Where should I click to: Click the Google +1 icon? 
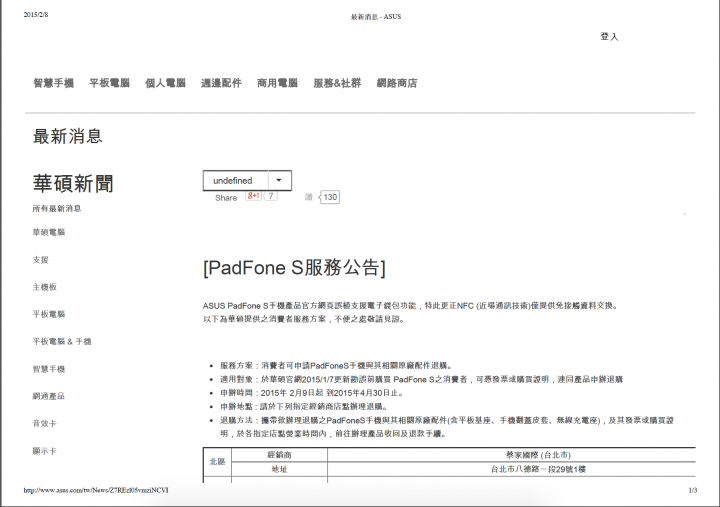[253, 196]
